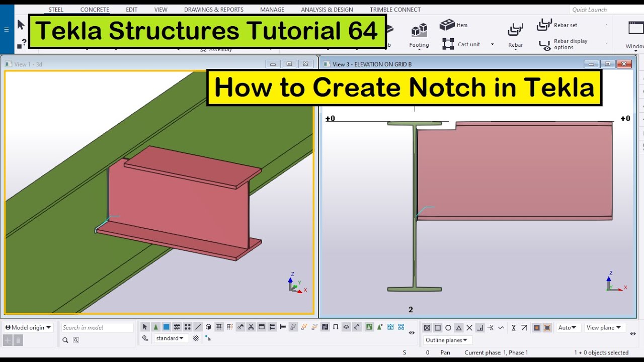
Task: Toggle select grid lines switch
Action: (229, 327)
